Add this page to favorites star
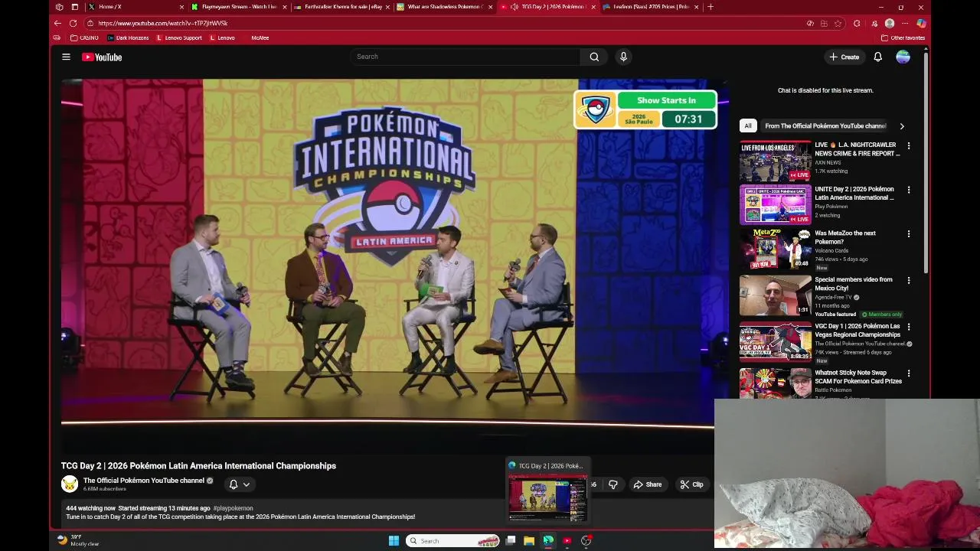The width and height of the screenshot is (980, 551). coord(838,23)
